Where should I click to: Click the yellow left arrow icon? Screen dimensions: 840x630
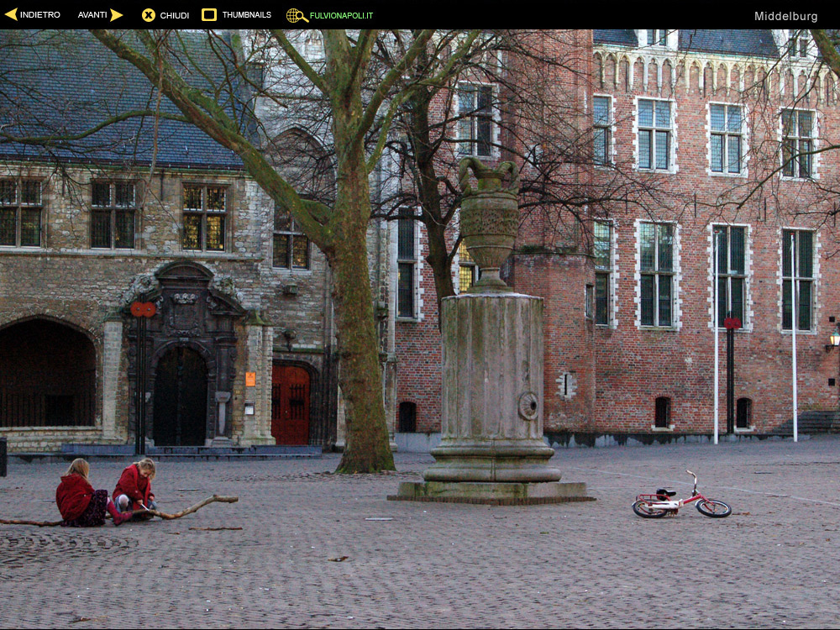pos(11,14)
